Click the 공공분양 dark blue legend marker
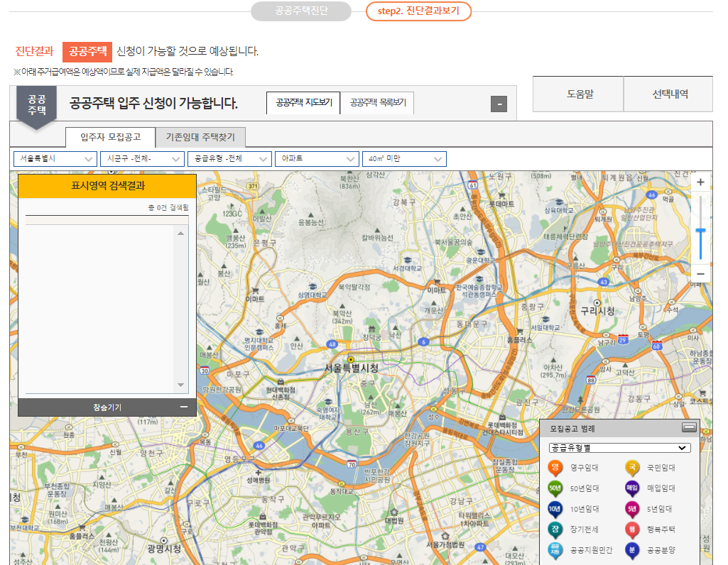The image size is (728, 565). pyautogui.click(x=632, y=550)
